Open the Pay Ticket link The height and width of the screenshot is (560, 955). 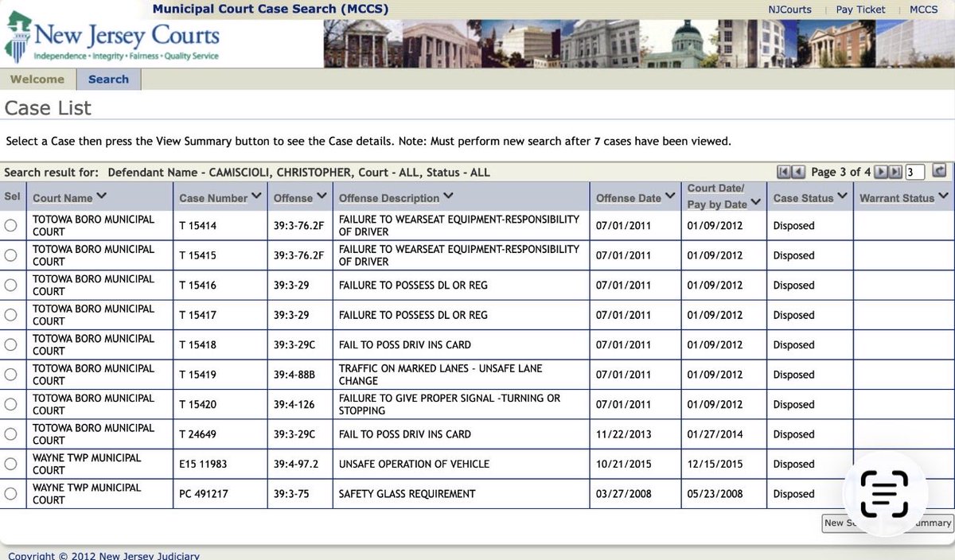tap(860, 10)
